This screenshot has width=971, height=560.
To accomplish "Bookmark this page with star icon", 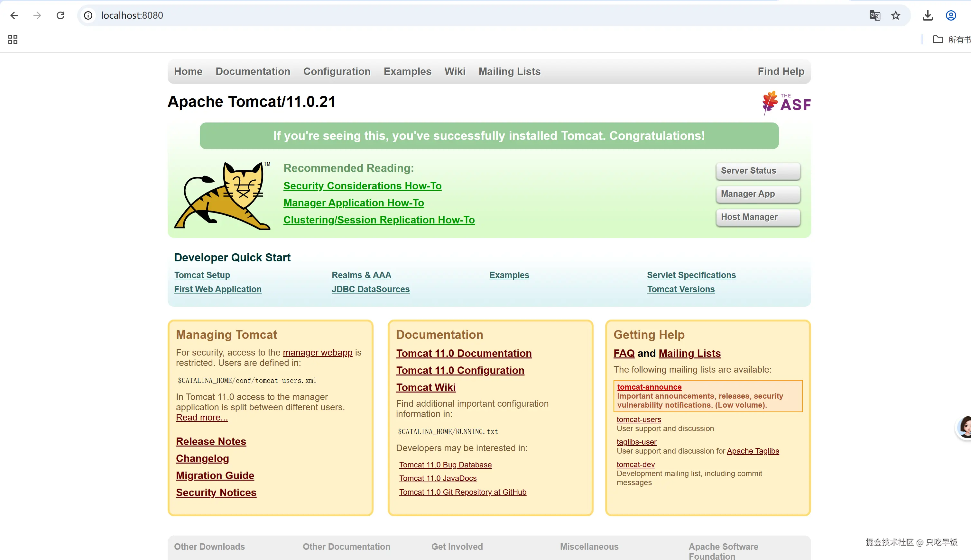I will (896, 15).
